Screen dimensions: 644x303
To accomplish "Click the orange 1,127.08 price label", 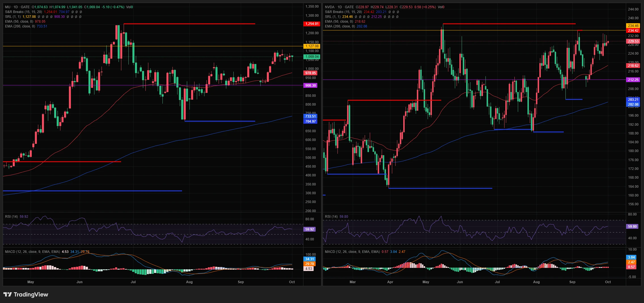I will click(312, 46).
